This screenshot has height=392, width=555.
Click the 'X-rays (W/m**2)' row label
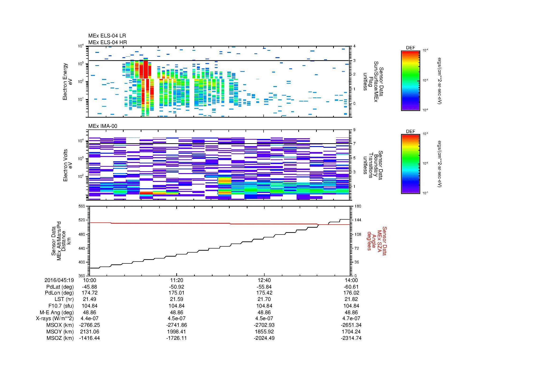[x=55, y=318]
